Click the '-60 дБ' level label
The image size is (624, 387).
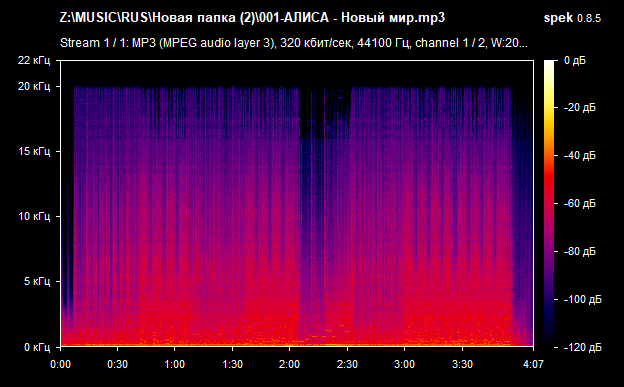[x=580, y=203]
